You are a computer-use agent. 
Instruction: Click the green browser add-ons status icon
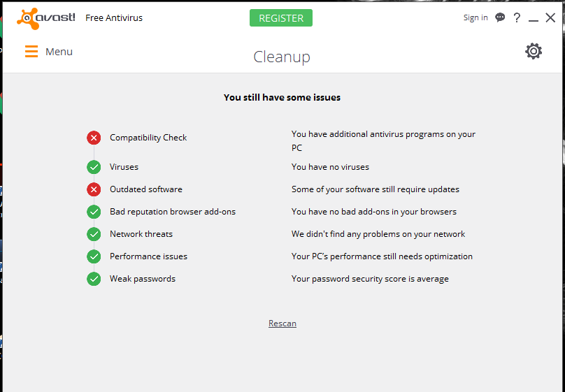tap(94, 212)
